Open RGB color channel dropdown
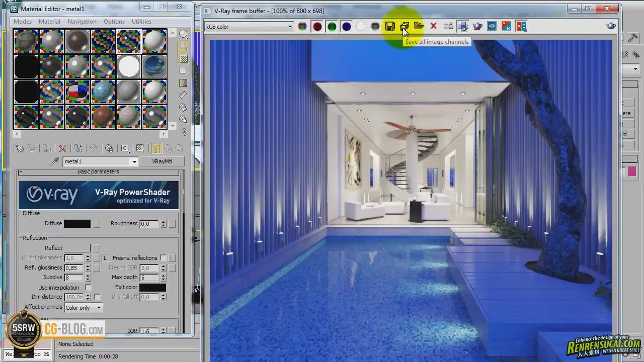 [x=249, y=27]
